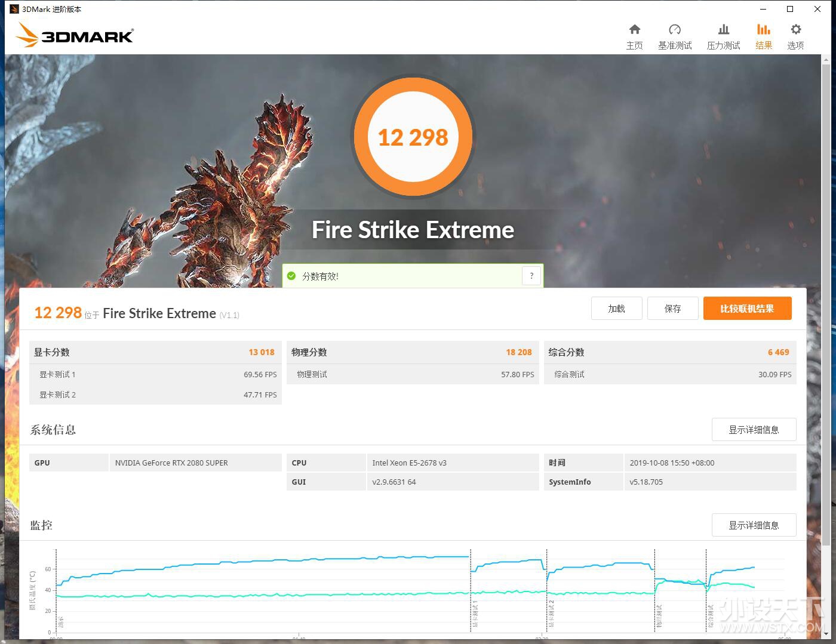Image resolution: width=836 pixels, height=644 pixels.
Task: Click the Fire Strike Extreme title
Action: (413, 230)
